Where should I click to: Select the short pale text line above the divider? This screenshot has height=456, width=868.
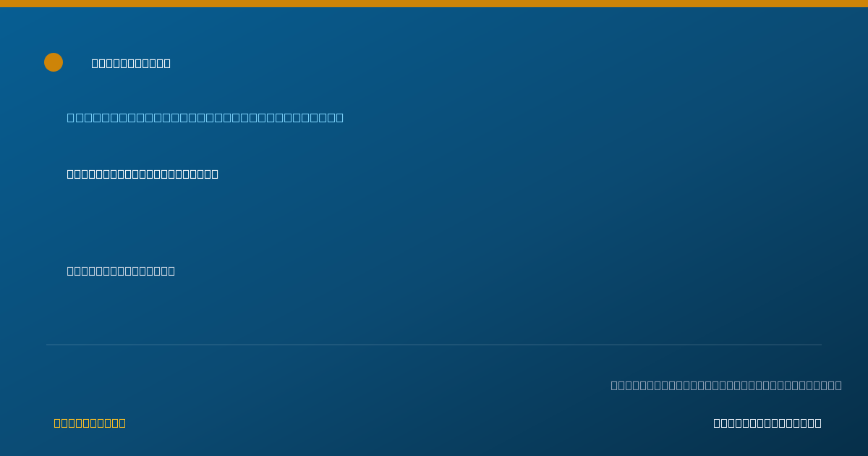pos(121,271)
